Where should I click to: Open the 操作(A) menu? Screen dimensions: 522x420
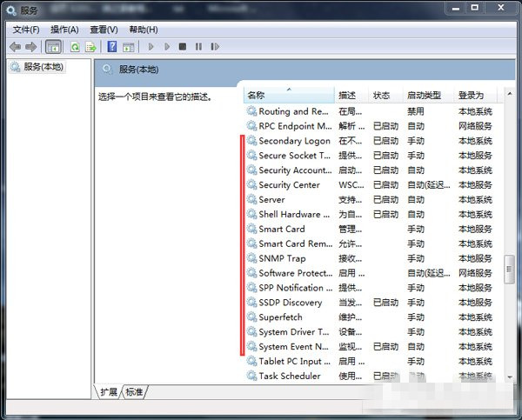[x=64, y=30]
